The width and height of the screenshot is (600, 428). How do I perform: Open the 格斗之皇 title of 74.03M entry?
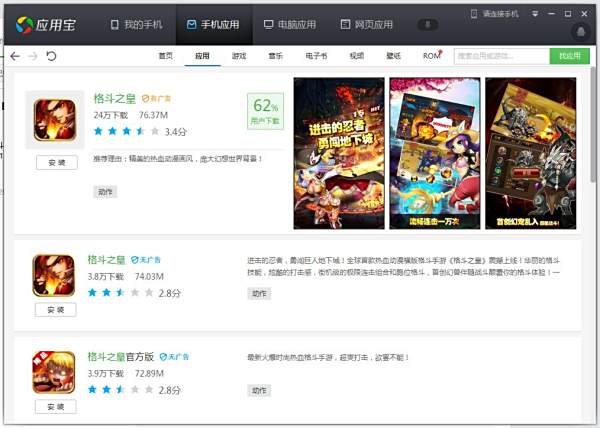(106, 260)
